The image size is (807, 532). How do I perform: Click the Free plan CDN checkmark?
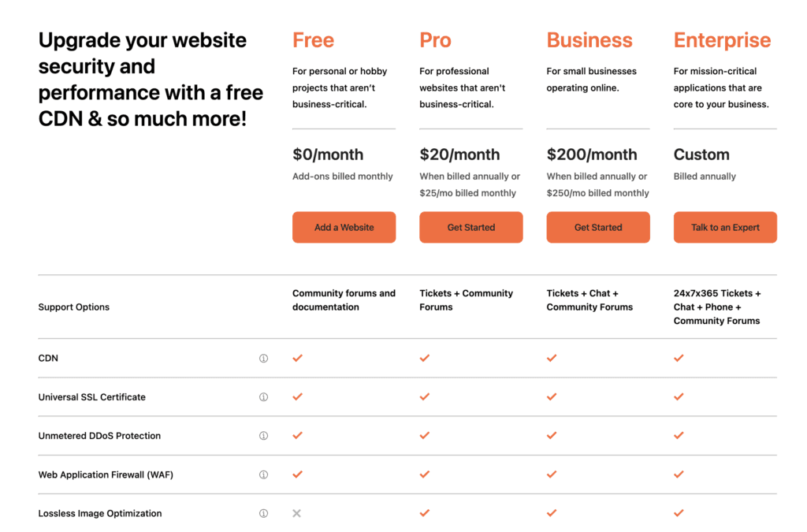tap(297, 358)
